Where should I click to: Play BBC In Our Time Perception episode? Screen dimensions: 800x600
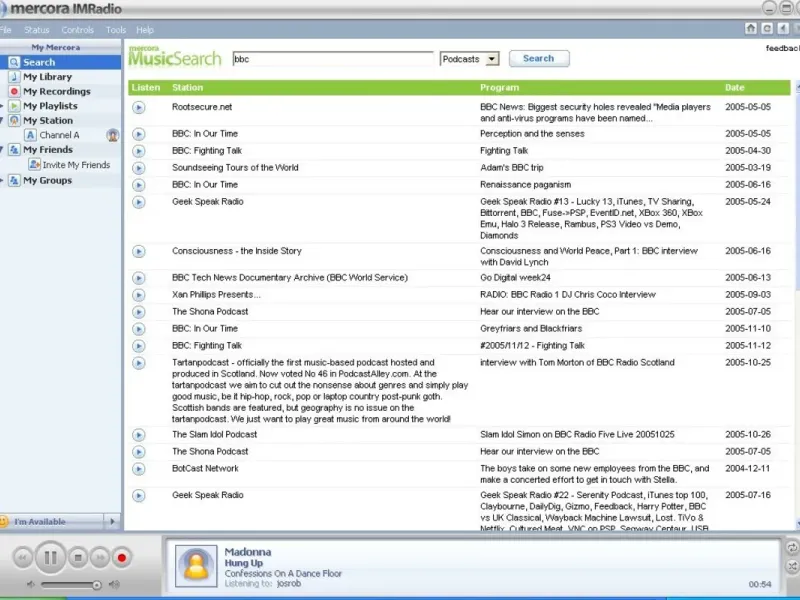click(139, 134)
